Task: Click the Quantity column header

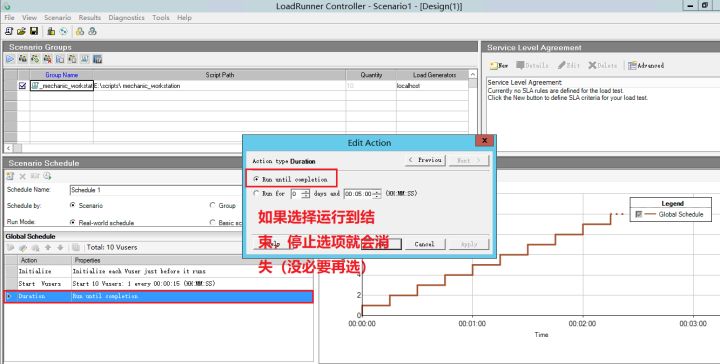Action: point(371,75)
